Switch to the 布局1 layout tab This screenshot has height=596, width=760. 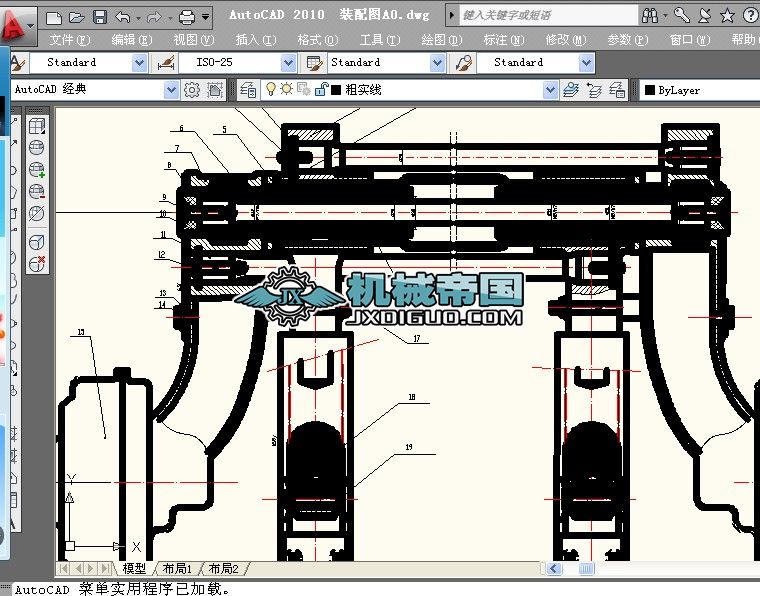click(178, 568)
